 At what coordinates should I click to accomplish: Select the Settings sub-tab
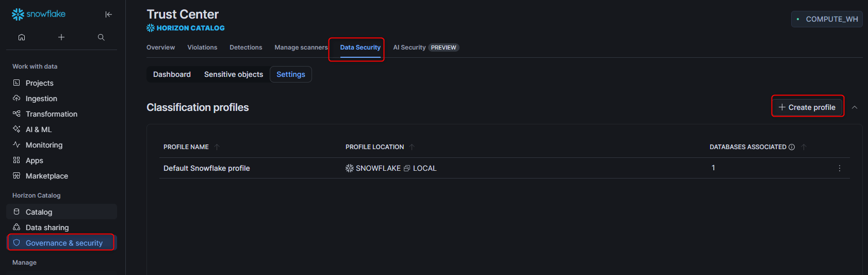(x=291, y=74)
